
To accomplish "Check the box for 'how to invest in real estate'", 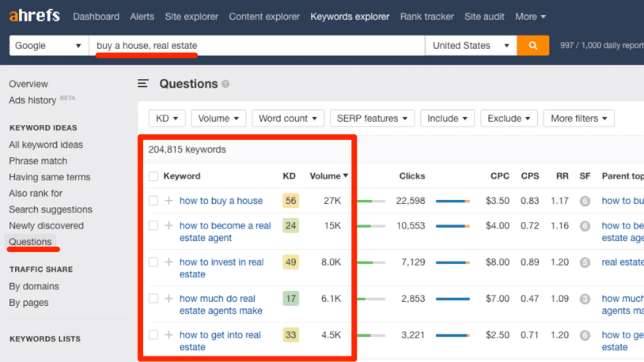I will pyautogui.click(x=153, y=262).
